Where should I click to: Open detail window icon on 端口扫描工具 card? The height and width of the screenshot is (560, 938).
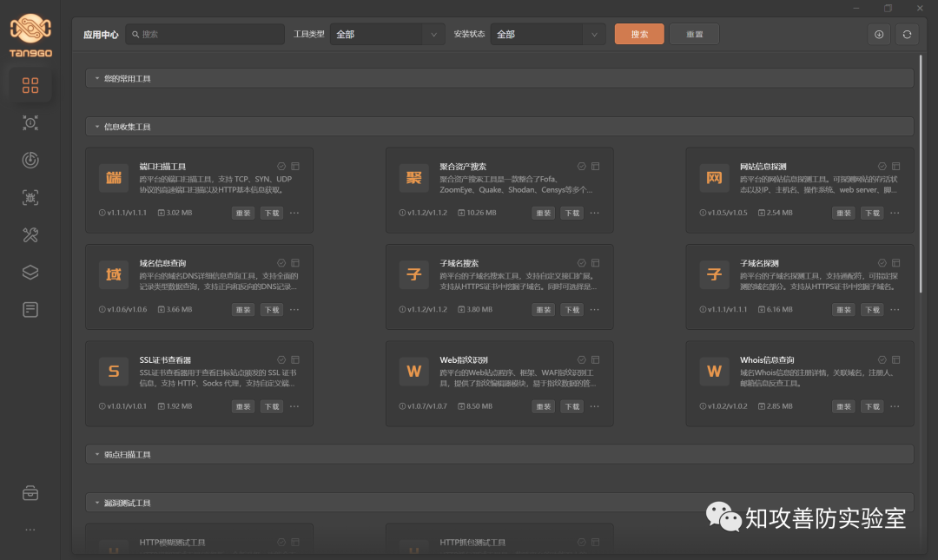[295, 167]
